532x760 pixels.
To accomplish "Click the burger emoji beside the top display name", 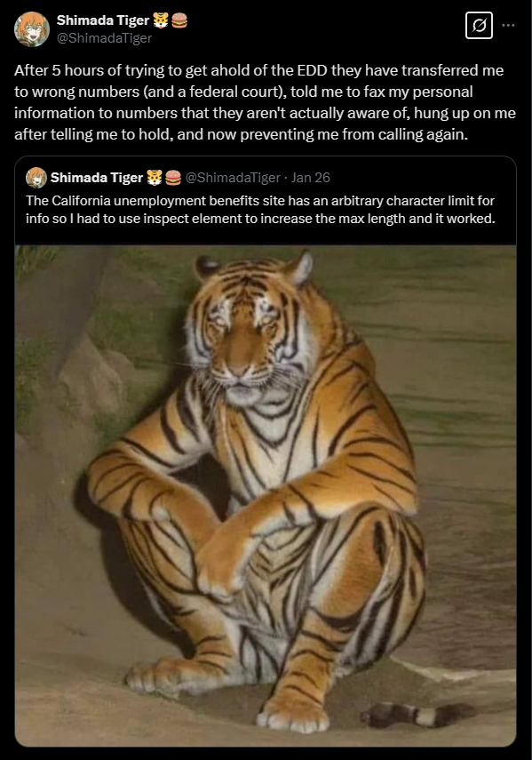I will coord(179,20).
